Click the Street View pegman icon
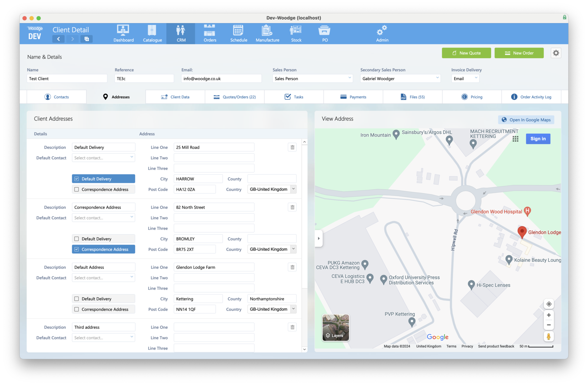This screenshot has width=588, height=385. pos(549,336)
